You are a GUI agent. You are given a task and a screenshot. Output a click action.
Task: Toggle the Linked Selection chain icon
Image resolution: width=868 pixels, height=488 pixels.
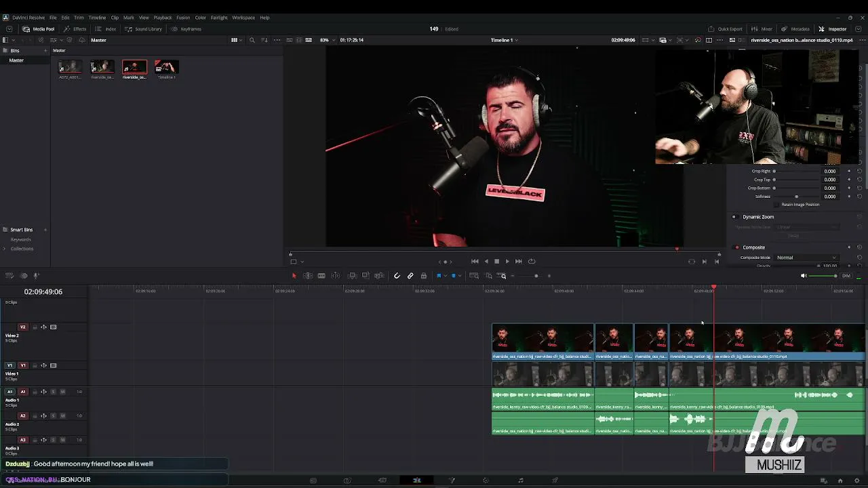tap(410, 276)
